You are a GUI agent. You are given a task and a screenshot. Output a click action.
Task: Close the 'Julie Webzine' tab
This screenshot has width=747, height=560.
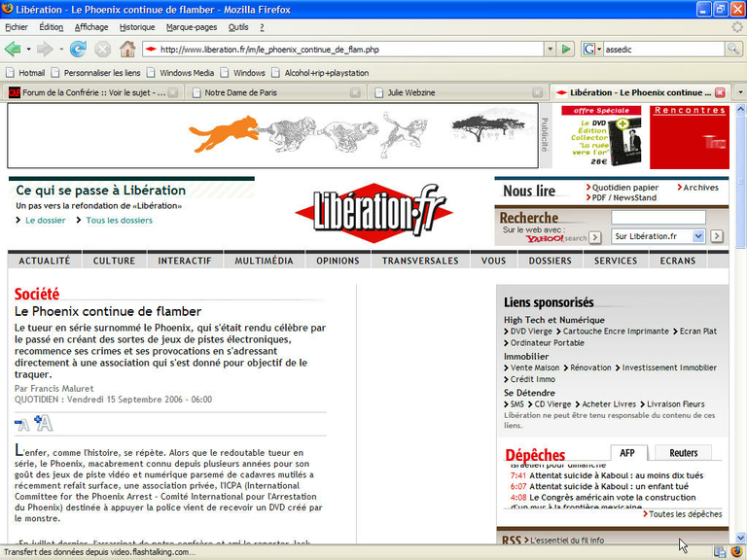[537, 93]
